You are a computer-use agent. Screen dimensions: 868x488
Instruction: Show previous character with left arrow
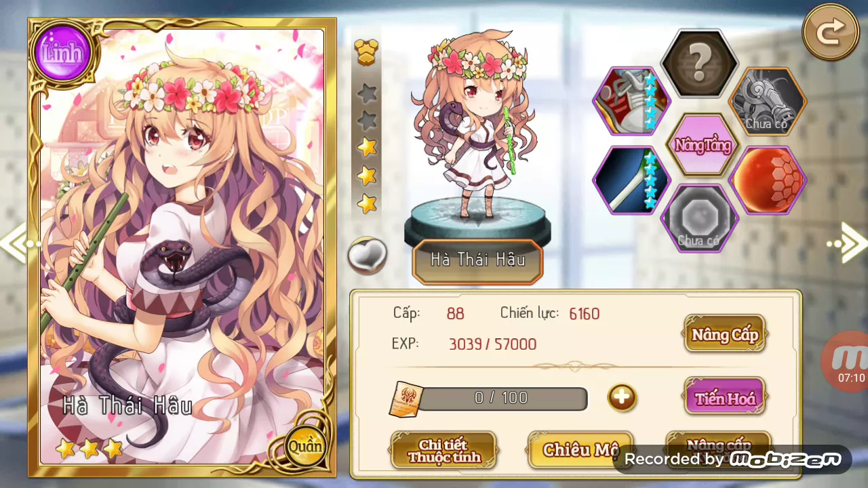15,244
